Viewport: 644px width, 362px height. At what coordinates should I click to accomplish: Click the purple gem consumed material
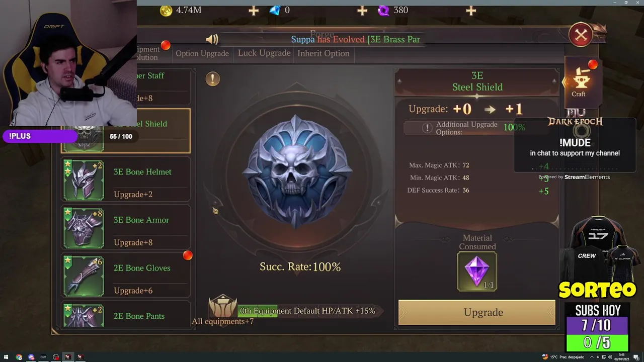477,271
